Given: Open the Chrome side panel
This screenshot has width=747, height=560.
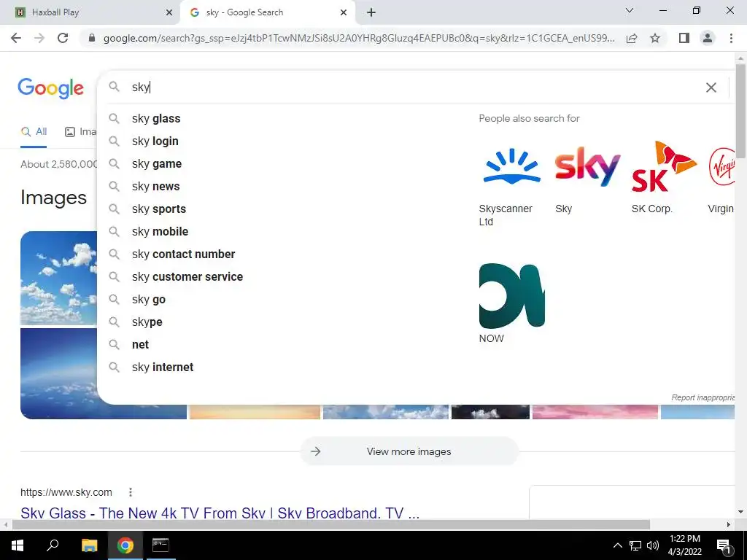Looking at the screenshot, I should pos(684,38).
